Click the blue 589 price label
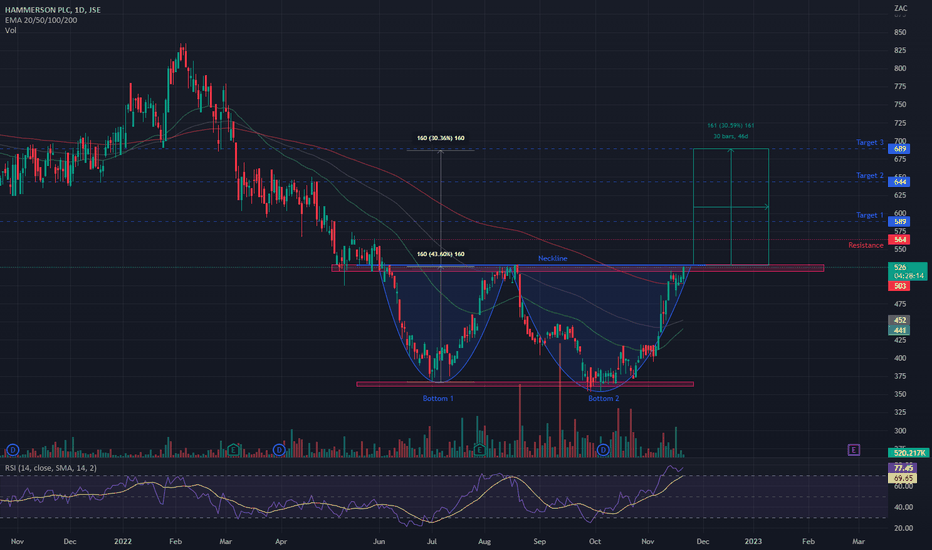 click(899, 222)
